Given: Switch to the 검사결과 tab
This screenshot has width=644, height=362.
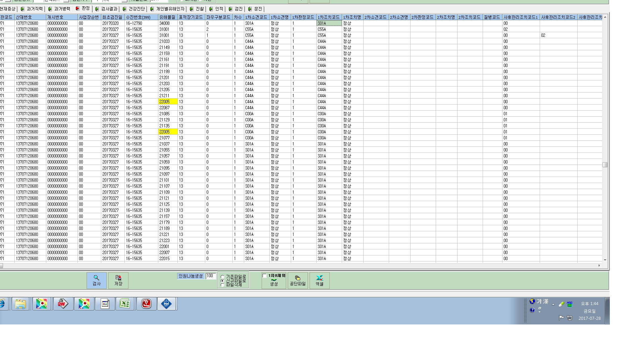Looking at the screenshot, I should point(106,9).
